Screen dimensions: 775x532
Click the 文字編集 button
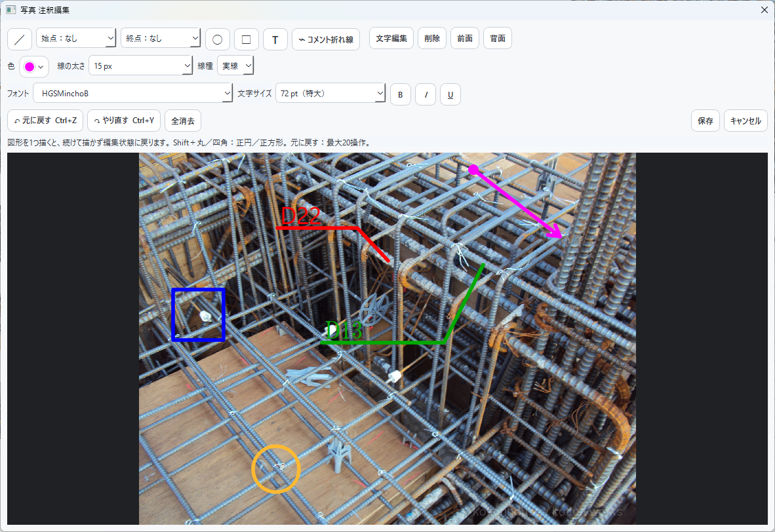[391, 38]
